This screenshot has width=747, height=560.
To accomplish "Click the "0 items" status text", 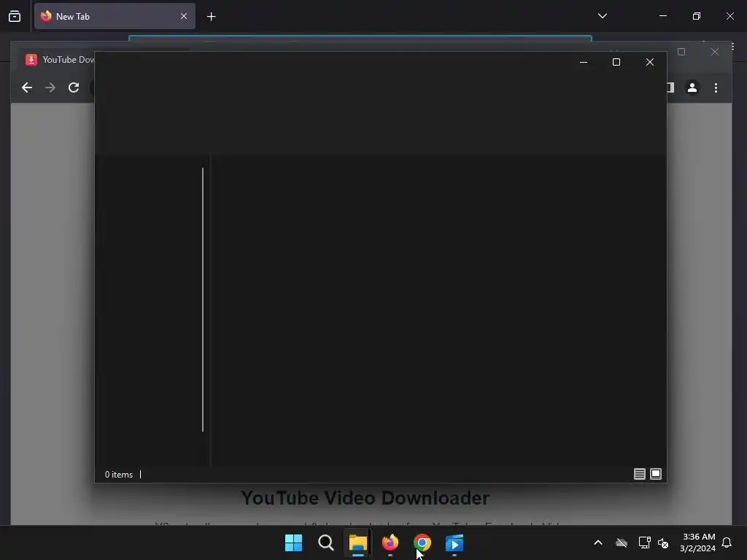I will click(x=119, y=475).
